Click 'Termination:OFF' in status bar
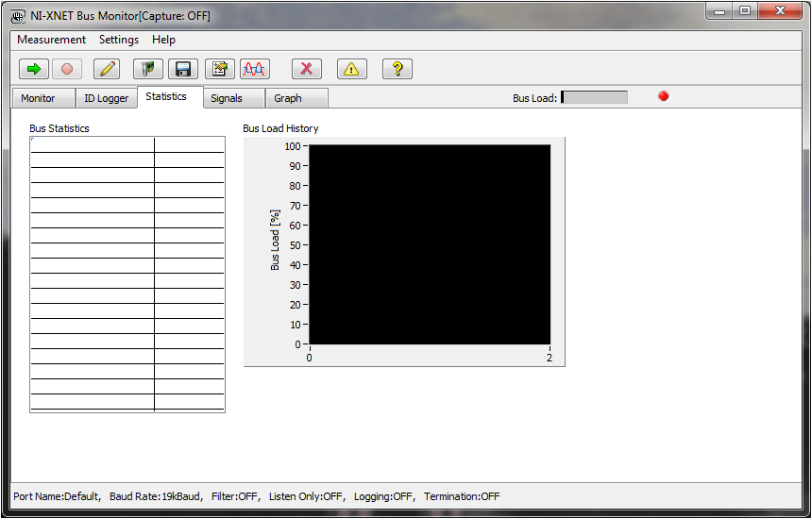812x519 pixels. click(x=462, y=496)
